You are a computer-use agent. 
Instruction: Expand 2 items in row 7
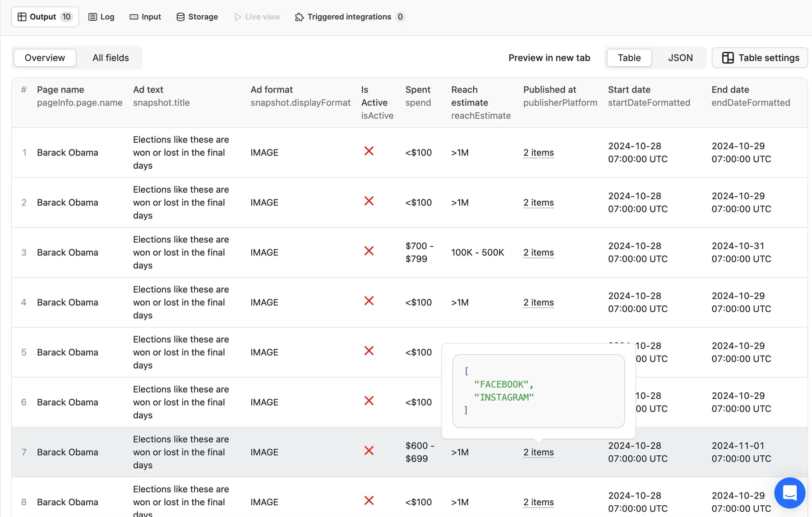538,452
